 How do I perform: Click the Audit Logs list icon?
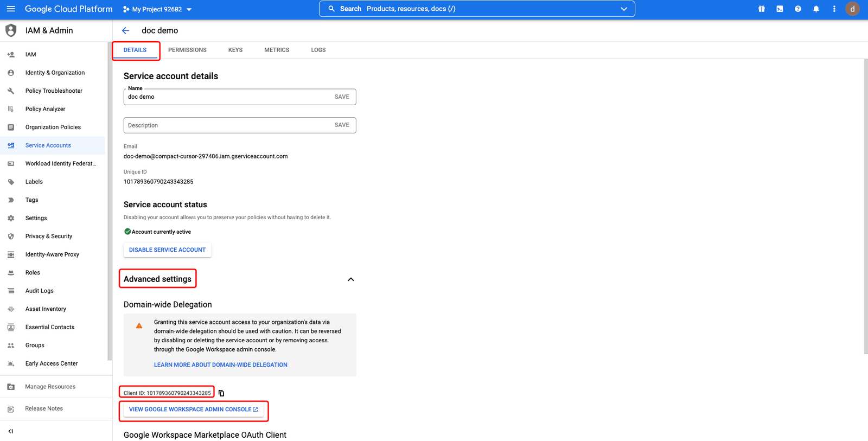coord(11,291)
